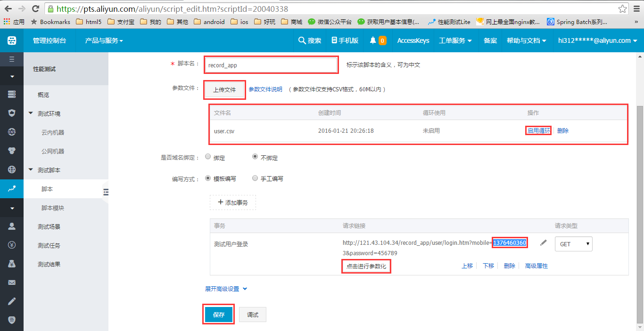Image resolution: width=644 pixels, height=331 pixels.
Task: Click the 添加事务 button
Action: 233,202
